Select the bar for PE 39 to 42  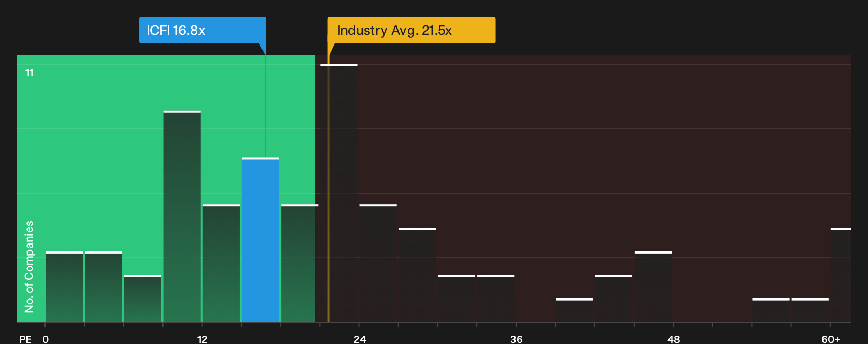[574, 310]
